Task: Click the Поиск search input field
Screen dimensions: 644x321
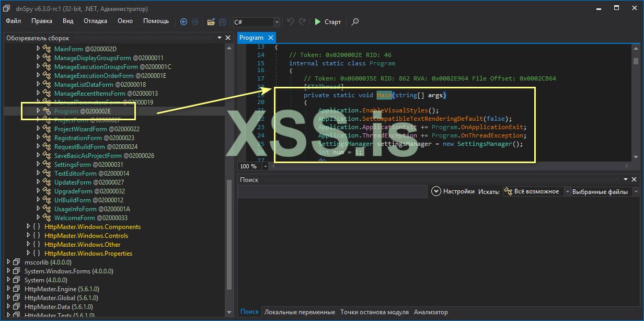Action: click(x=332, y=192)
